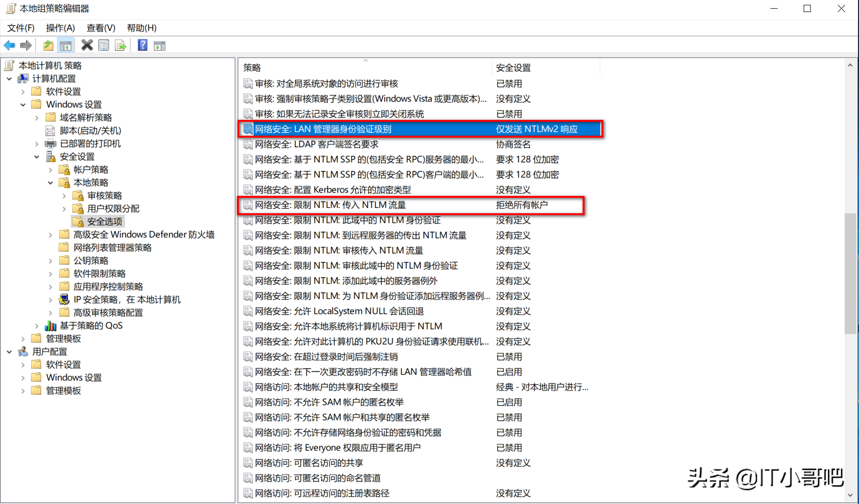Click the QoS (基于策略的 QoS) chart icon
The image size is (859, 504).
[x=50, y=326]
